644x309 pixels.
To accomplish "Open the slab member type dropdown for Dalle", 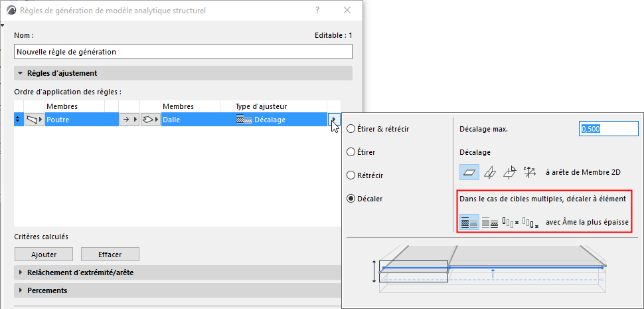I will click(151, 120).
